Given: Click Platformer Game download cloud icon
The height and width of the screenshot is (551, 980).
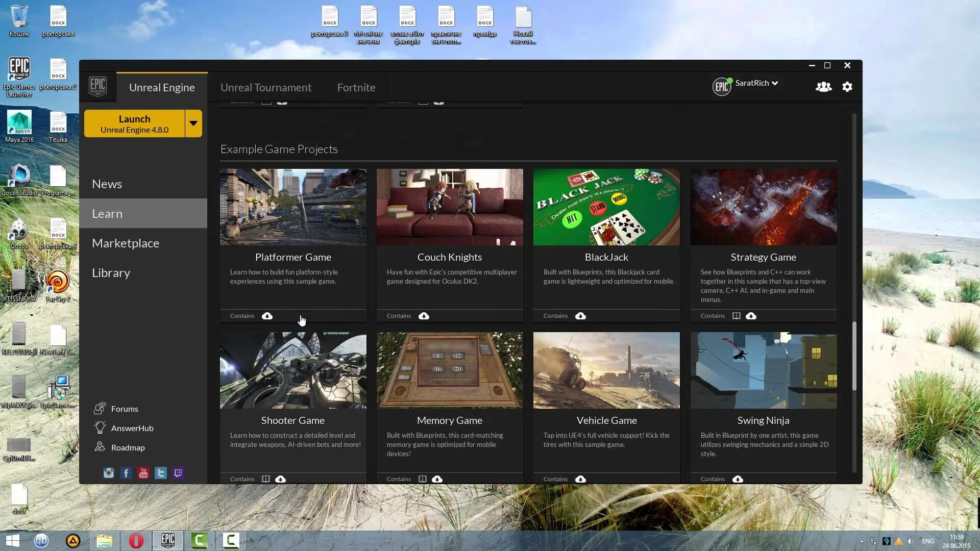Looking at the screenshot, I should [x=267, y=316].
